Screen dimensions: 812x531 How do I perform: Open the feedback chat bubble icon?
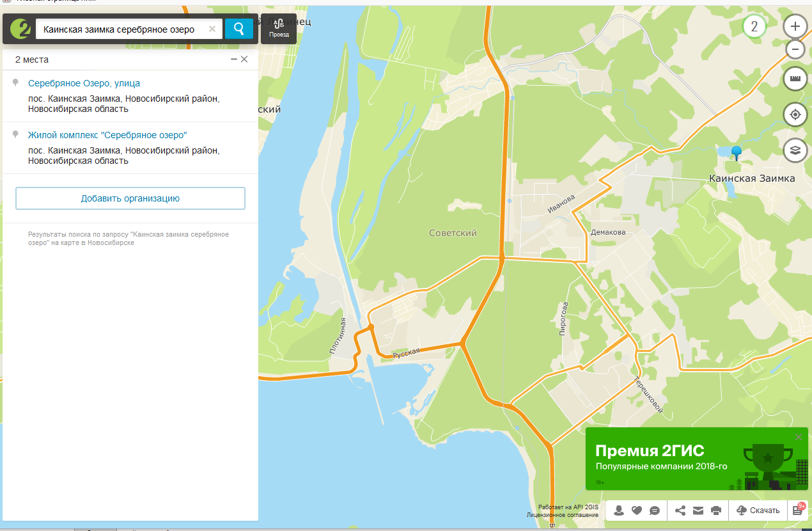click(654, 511)
